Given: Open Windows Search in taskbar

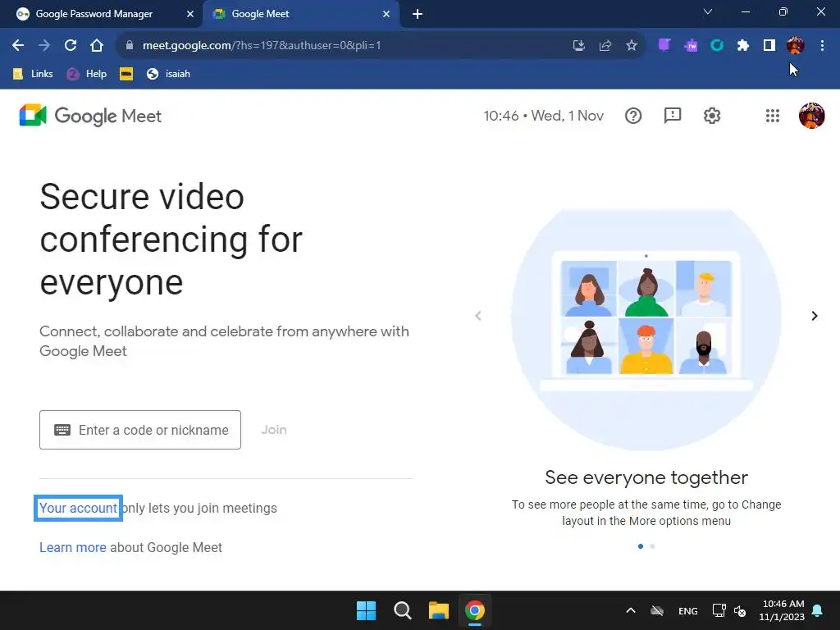Looking at the screenshot, I should [402, 610].
